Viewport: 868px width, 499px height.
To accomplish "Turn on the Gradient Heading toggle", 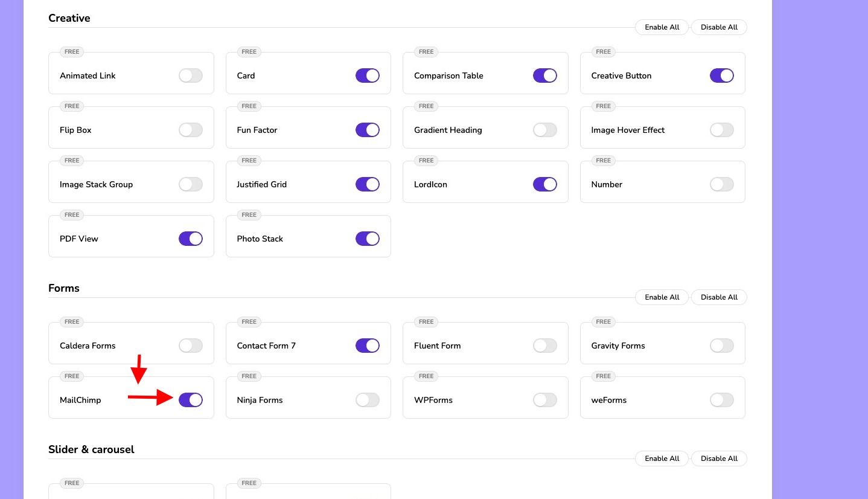I will 545,130.
